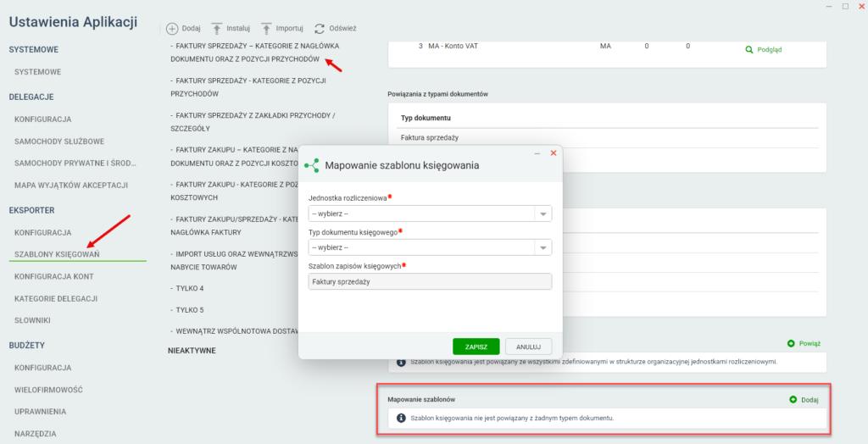Click the Podgląd magnifier icon

tap(749, 50)
